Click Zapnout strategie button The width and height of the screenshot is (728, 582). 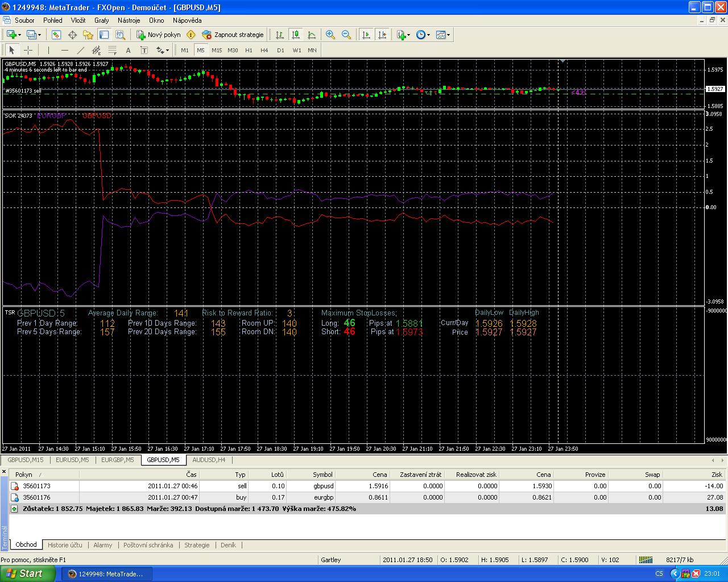tap(233, 35)
